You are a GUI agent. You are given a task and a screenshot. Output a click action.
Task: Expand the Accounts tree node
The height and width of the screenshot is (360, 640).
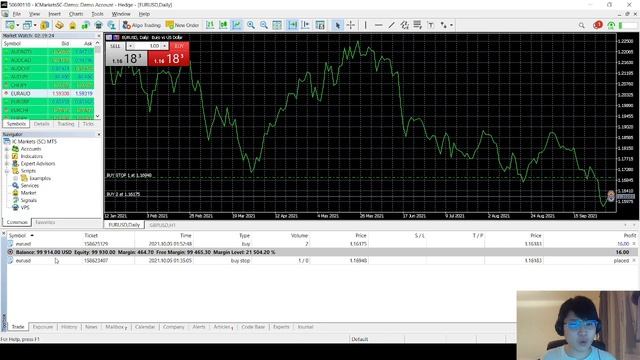(7, 149)
